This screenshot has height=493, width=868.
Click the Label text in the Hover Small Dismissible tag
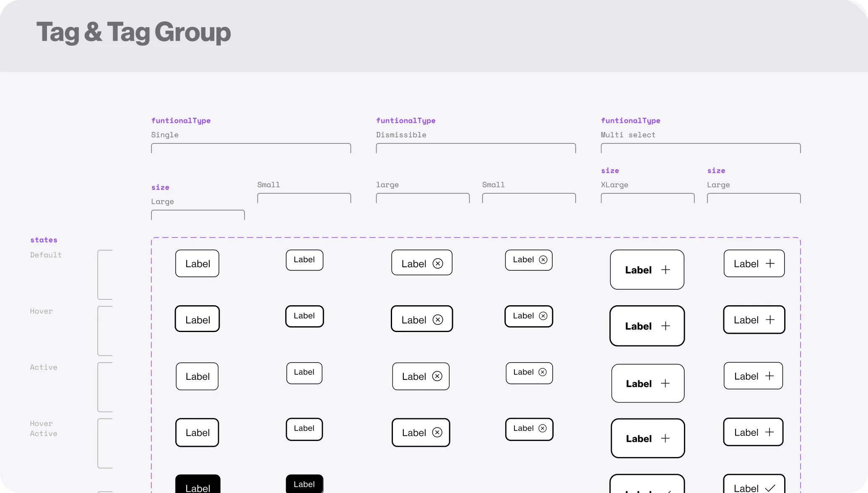point(523,316)
